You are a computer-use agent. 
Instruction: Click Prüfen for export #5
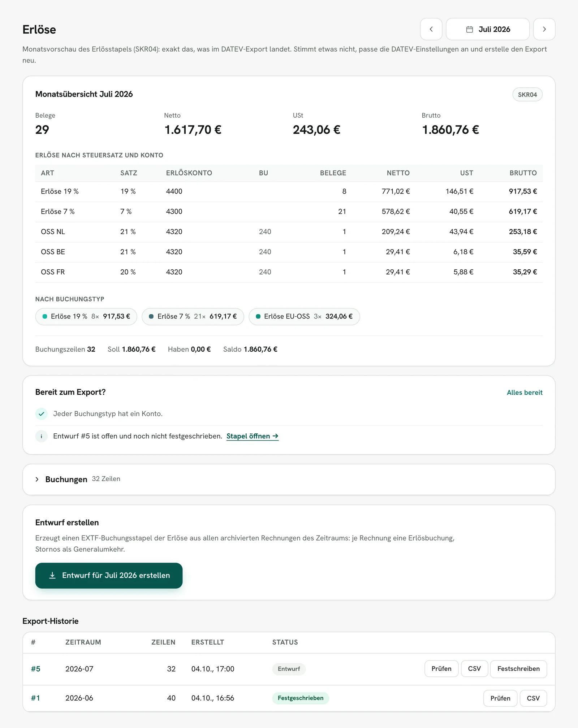coord(441,669)
